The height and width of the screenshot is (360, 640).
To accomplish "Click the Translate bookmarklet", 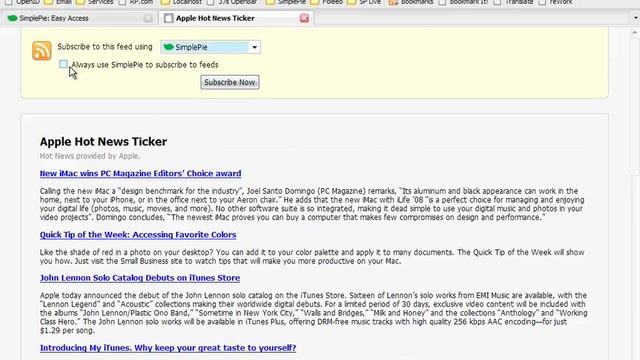I will click(513, 2).
